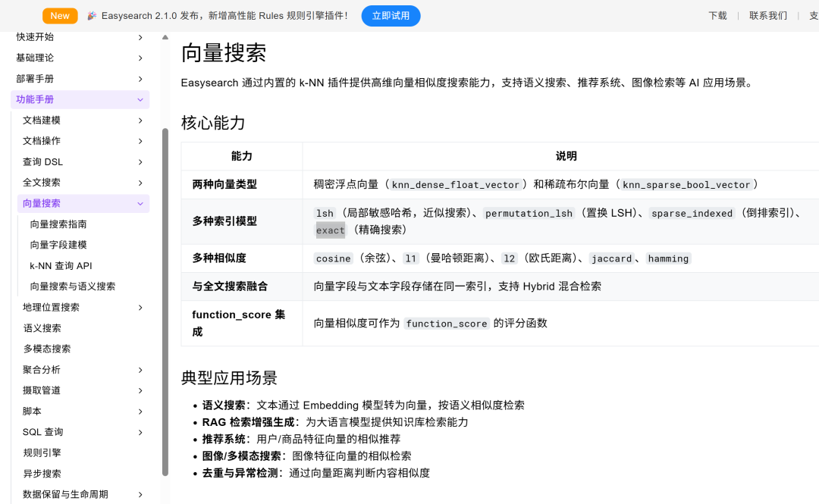Image resolution: width=819 pixels, height=504 pixels.
Task: Open 部署手册 in the sidebar
Action: pyautogui.click(x=35, y=79)
